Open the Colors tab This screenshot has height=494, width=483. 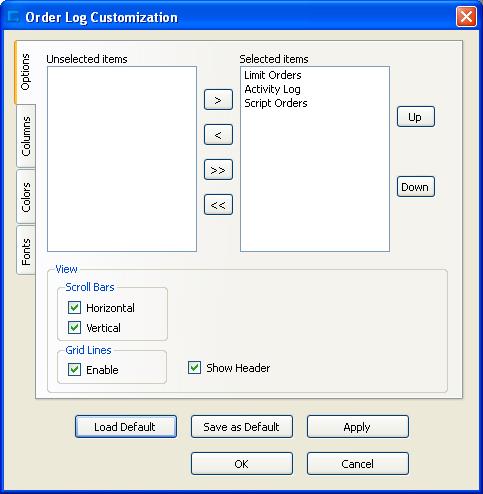click(26, 197)
